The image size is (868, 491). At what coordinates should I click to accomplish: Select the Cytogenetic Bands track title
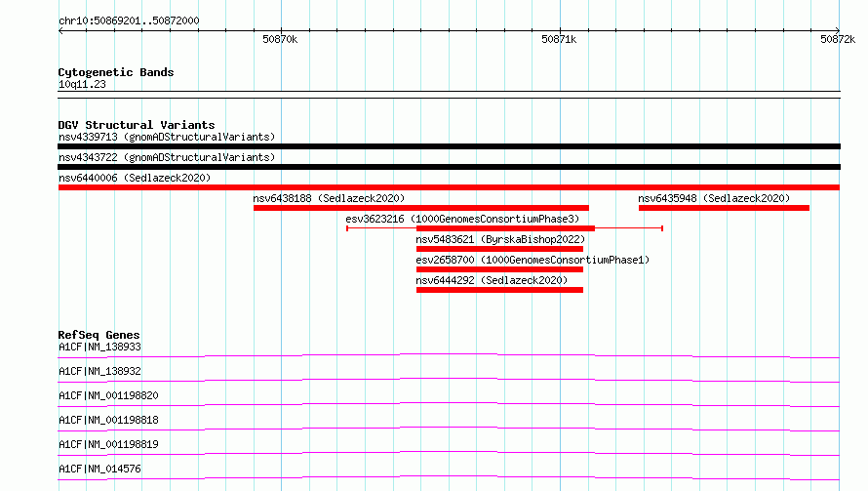coord(116,72)
